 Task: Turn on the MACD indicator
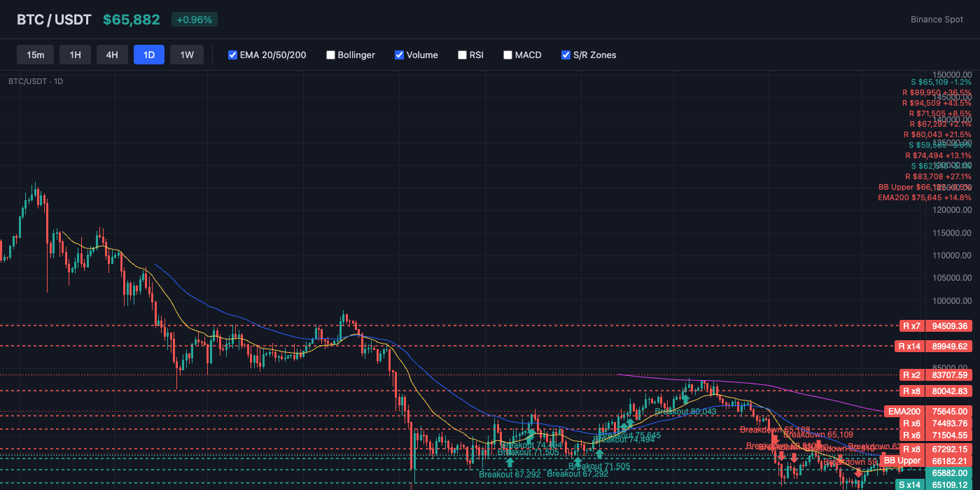pos(508,55)
